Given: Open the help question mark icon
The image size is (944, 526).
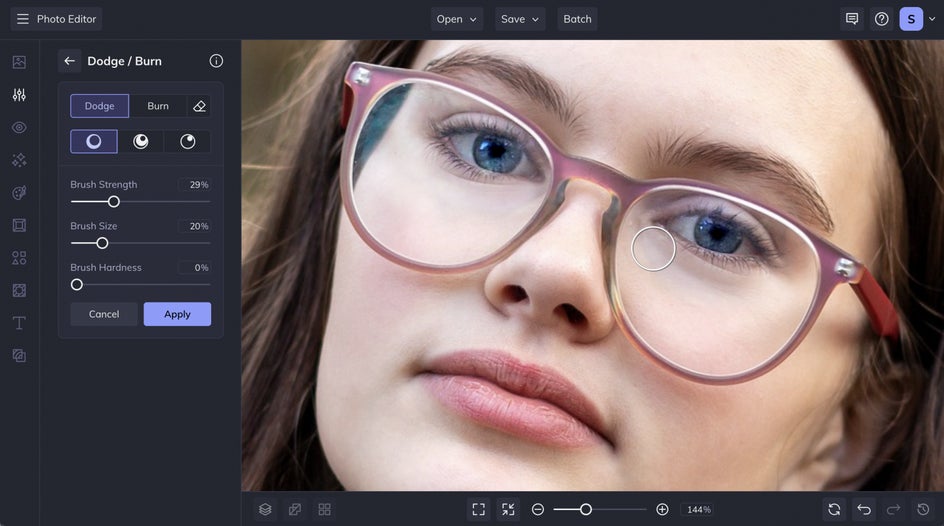Looking at the screenshot, I should (881, 19).
